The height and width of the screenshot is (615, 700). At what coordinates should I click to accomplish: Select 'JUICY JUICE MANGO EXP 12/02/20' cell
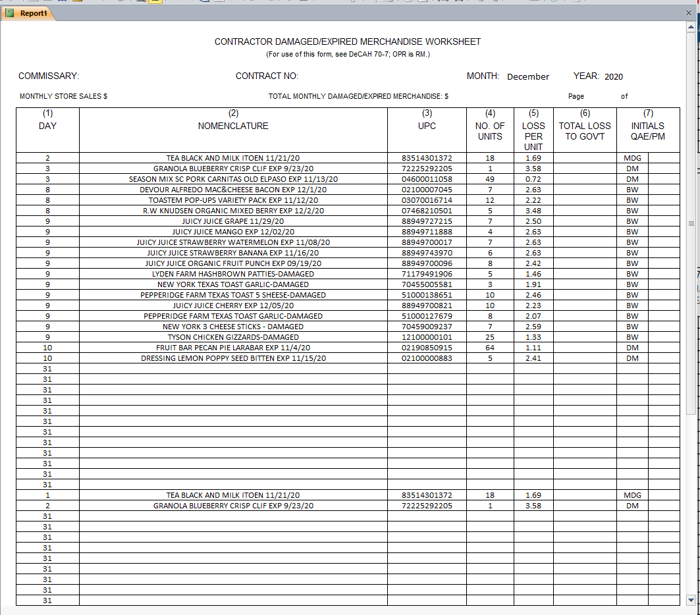click(x=233, y=232)
